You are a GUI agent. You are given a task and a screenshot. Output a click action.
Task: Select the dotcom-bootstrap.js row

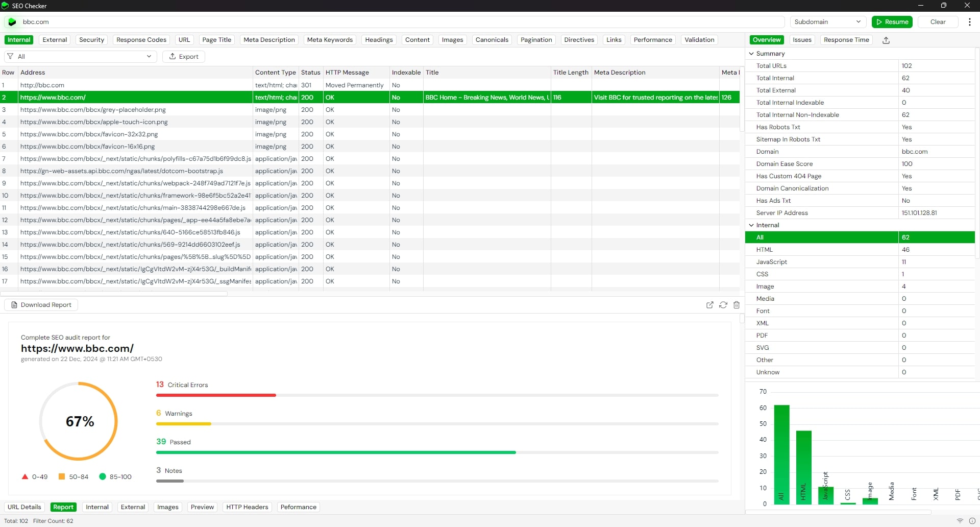[370, 171]
